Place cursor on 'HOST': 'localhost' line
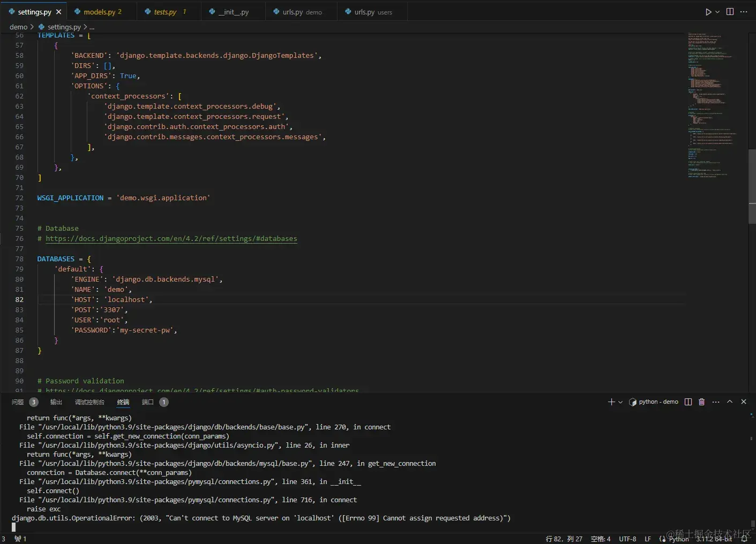 111,300
